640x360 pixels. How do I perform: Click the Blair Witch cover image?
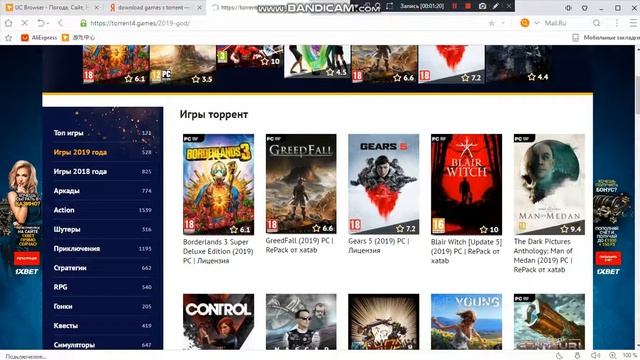[x=467, y=184]
